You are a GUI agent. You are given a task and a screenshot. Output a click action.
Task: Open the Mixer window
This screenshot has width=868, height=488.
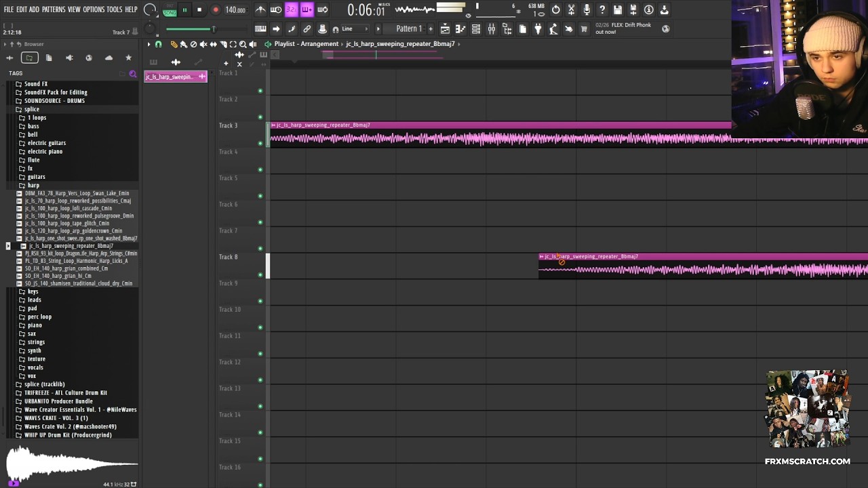(x=492, y=28)
